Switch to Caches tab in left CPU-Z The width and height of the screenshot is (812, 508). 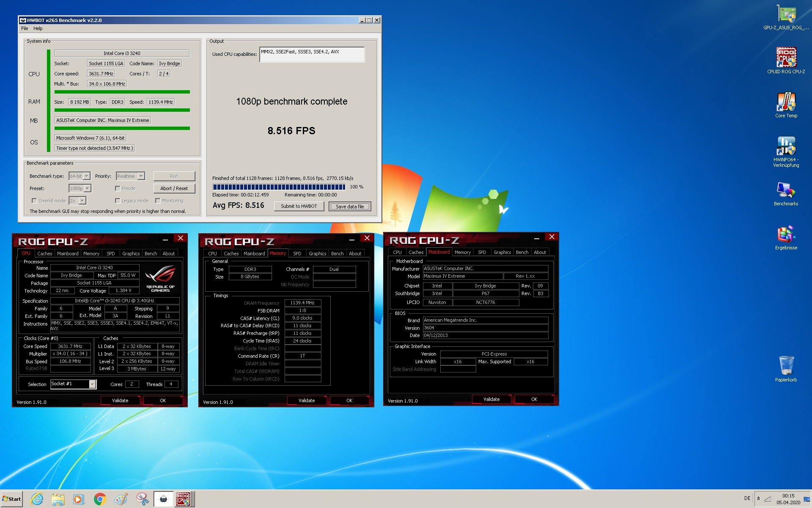point(44,254)
